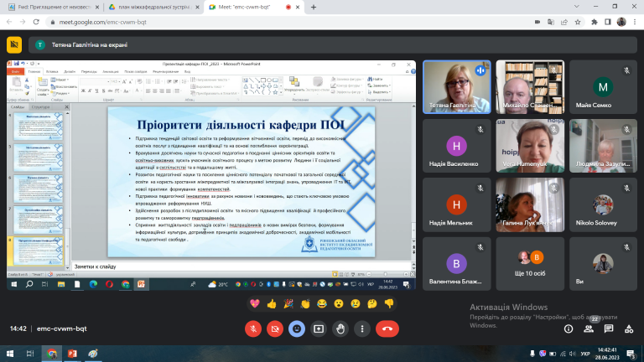Open the three-dot more options menu
The image size is (644, 362).
click(362, 328)
